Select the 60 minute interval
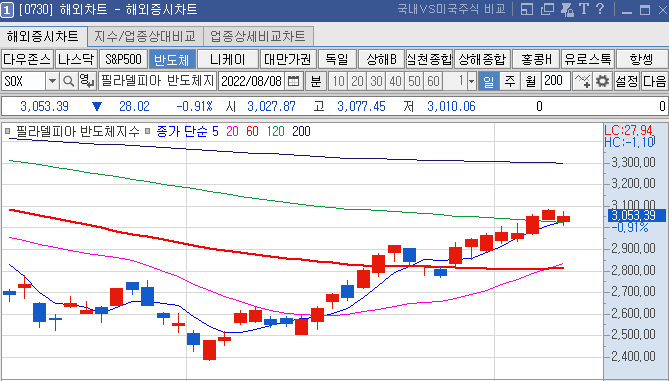Image resolution: width=669 pixels, height=381 pixels. click(x=433, y=81)
